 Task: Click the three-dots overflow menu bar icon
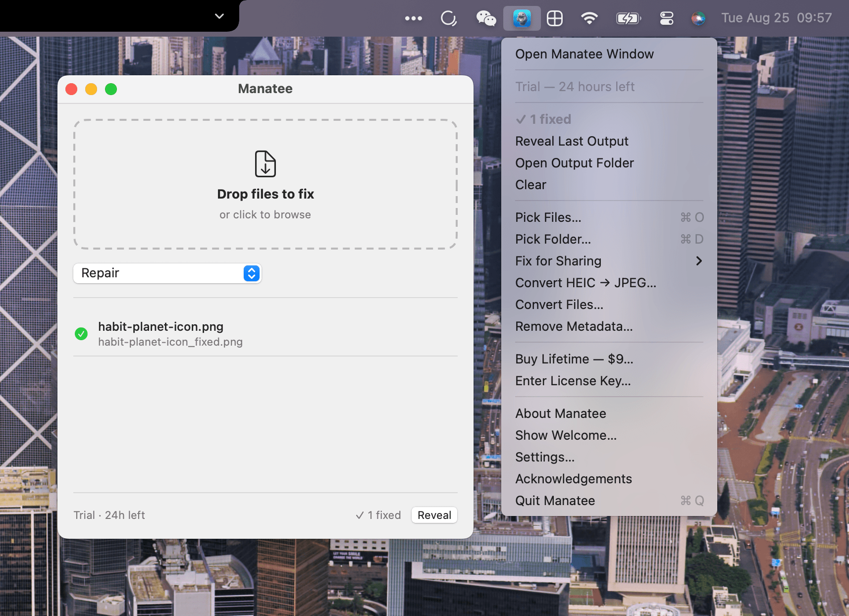point(413,18)
